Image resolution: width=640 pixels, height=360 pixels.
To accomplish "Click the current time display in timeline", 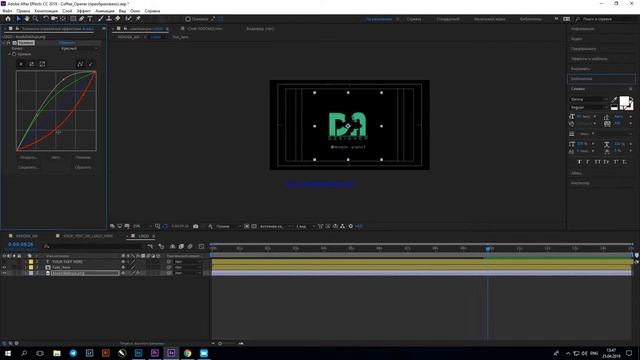I will [x=20, y=244].
